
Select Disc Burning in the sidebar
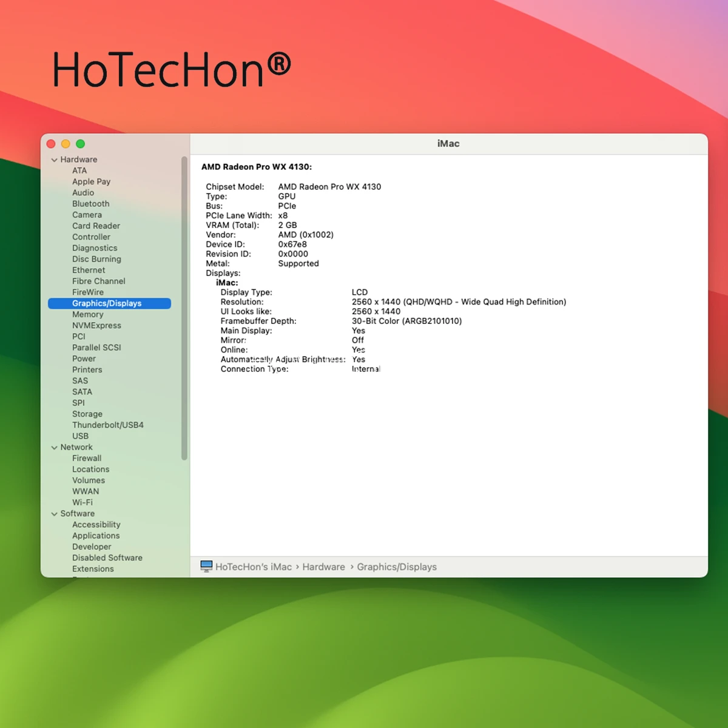pos(96,259)
